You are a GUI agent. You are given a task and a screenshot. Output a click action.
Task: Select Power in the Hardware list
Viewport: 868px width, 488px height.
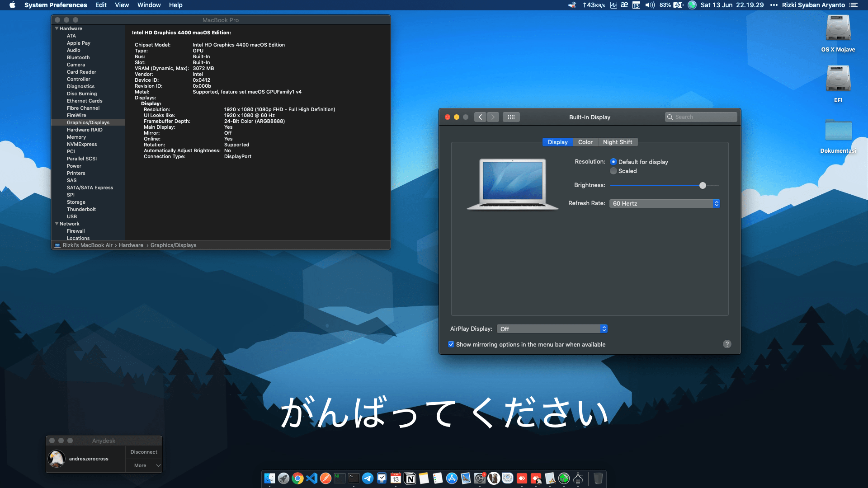(74, 166)
